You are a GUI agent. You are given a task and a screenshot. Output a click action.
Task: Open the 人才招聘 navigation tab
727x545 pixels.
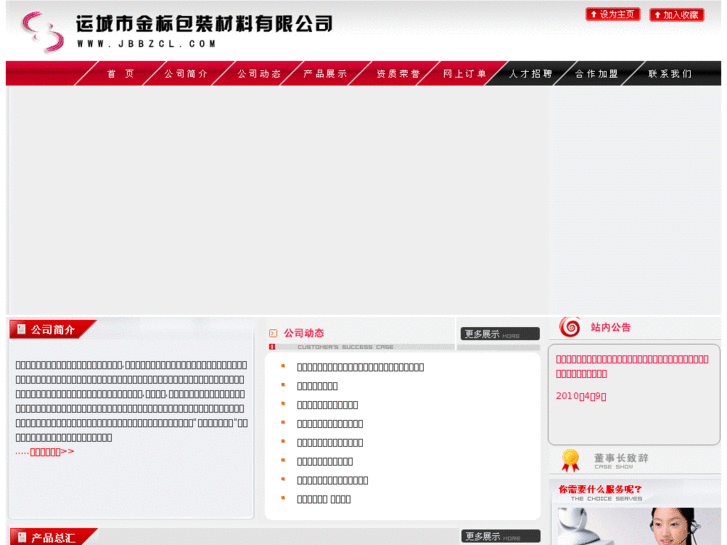530,74
